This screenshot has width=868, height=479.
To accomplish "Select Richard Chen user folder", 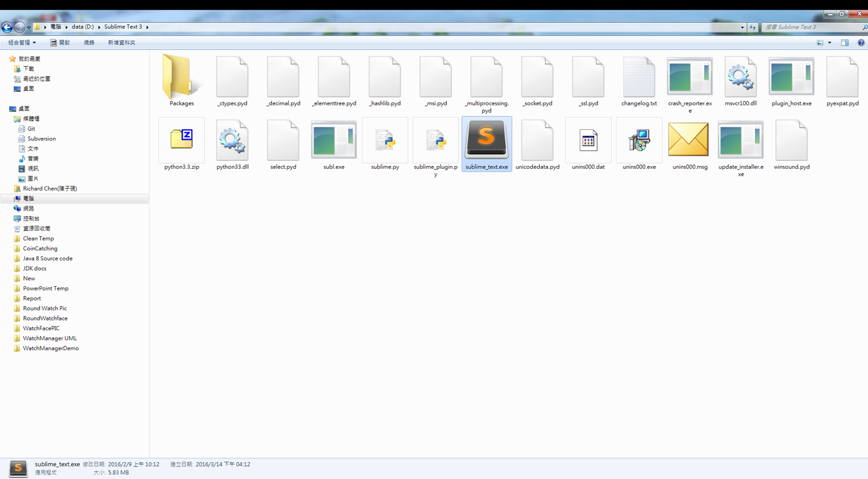I will pyautogui.click(x=49, y=188).
